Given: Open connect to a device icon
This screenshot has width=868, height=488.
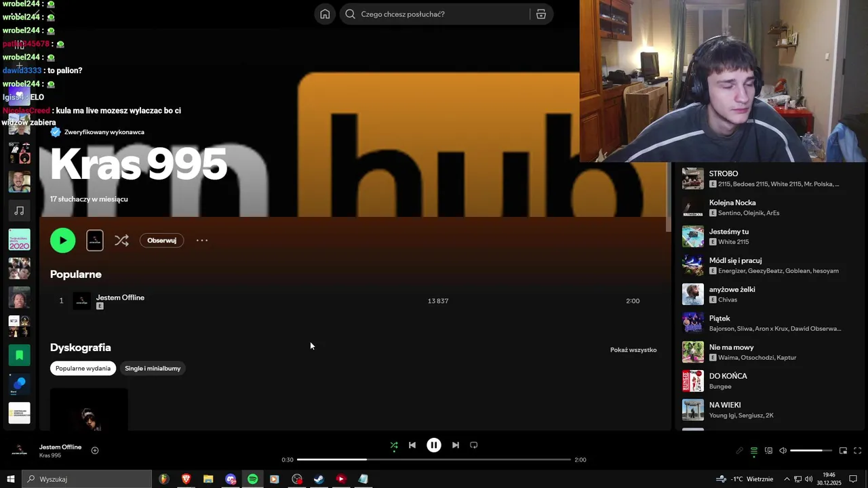Looking at the screenshot, I should pos(768,451).
